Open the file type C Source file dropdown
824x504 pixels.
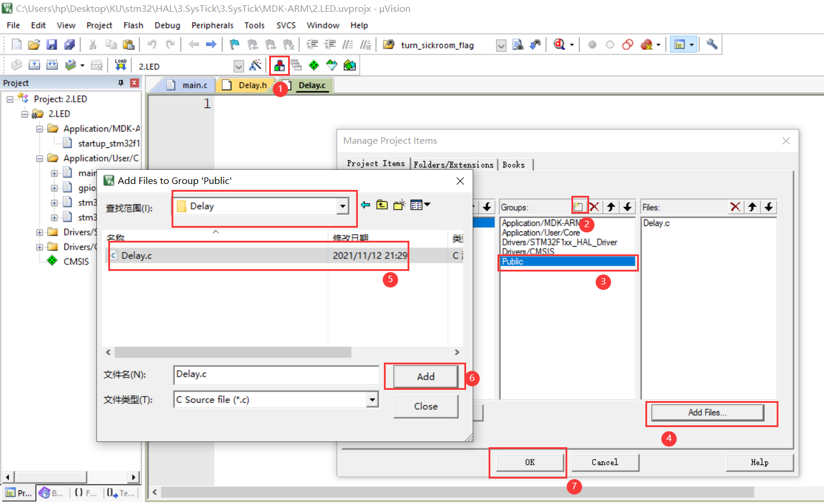[372, 400]
